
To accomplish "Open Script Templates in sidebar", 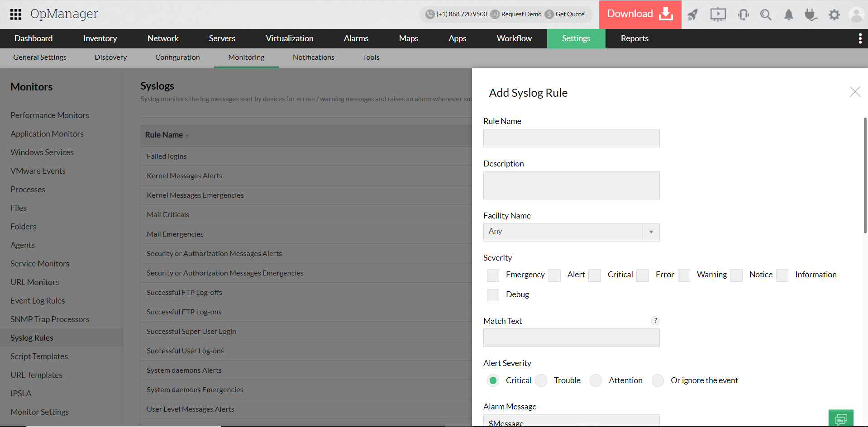I will tap(39, 356).
